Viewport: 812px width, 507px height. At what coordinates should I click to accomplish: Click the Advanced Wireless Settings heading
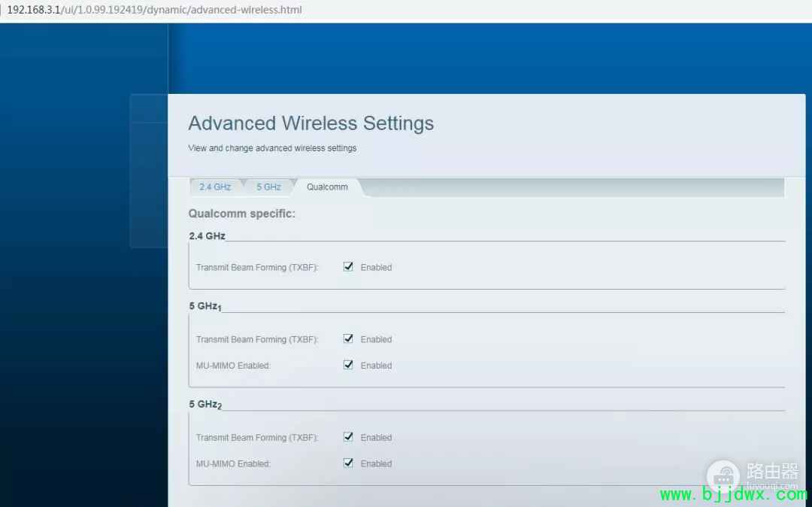(x=311, y=123)
